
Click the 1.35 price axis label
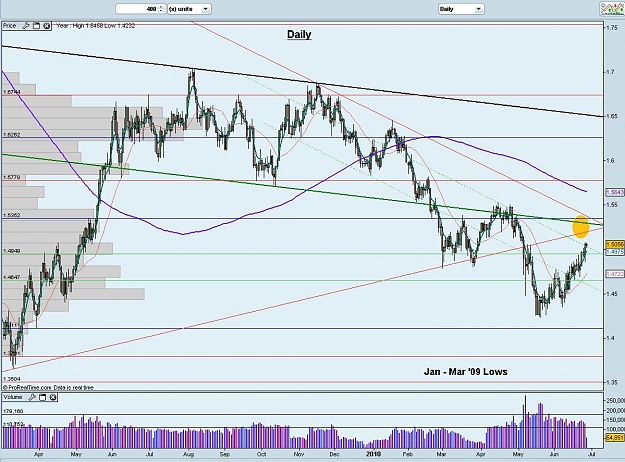(x=612, y=382)
